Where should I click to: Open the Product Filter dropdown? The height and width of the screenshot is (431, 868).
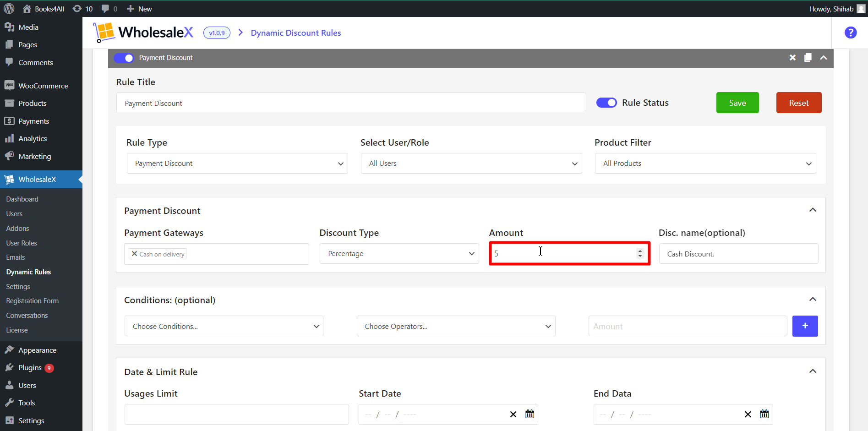tap(705, 164)
